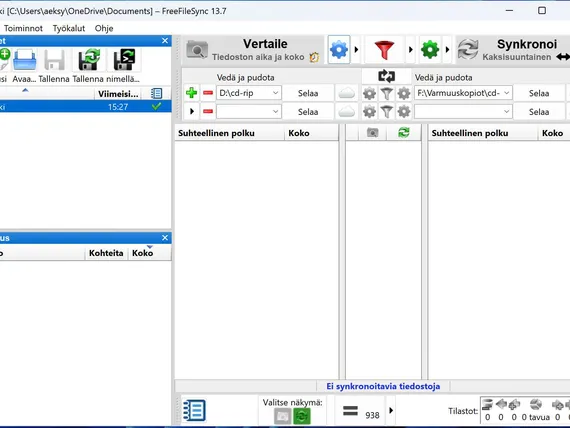The width and height of the screenshot is (570, 428).
Task: Remove the D:\cd-rip folder pair
Action: [x=208, y=93]
